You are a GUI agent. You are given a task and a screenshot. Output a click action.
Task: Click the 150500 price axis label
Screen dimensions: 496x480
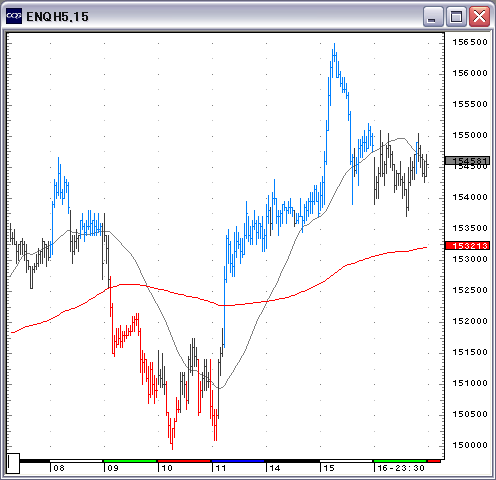pos(470,414)
